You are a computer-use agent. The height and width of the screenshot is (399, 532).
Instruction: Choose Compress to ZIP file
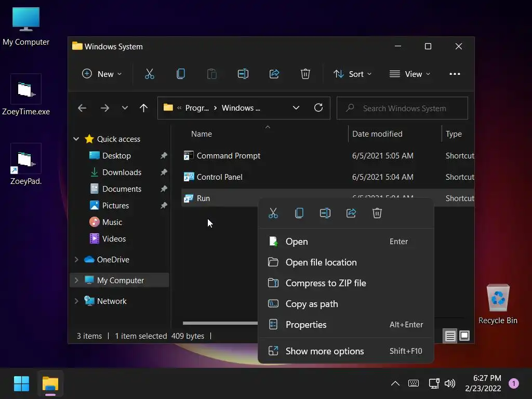click(345, 283)
